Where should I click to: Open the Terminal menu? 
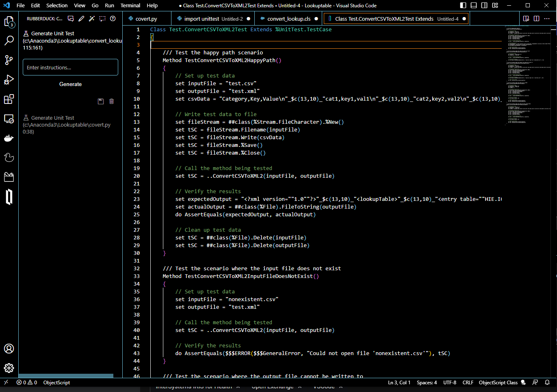tap(130, 5)
